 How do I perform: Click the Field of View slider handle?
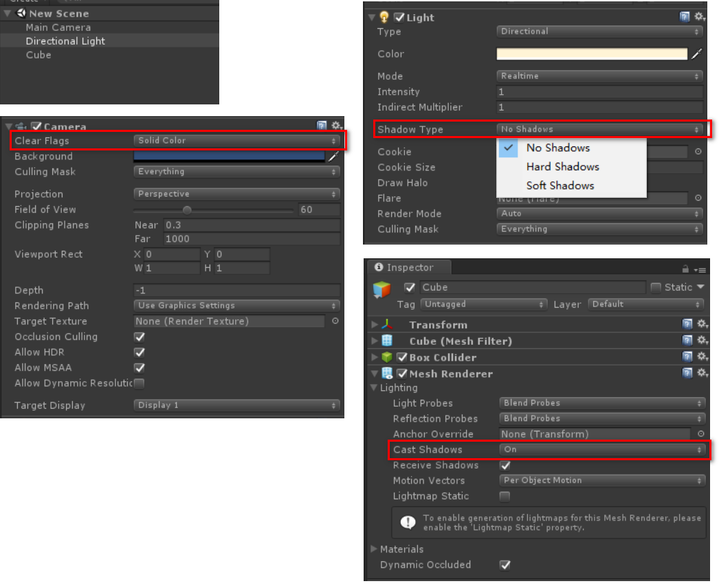187,210
